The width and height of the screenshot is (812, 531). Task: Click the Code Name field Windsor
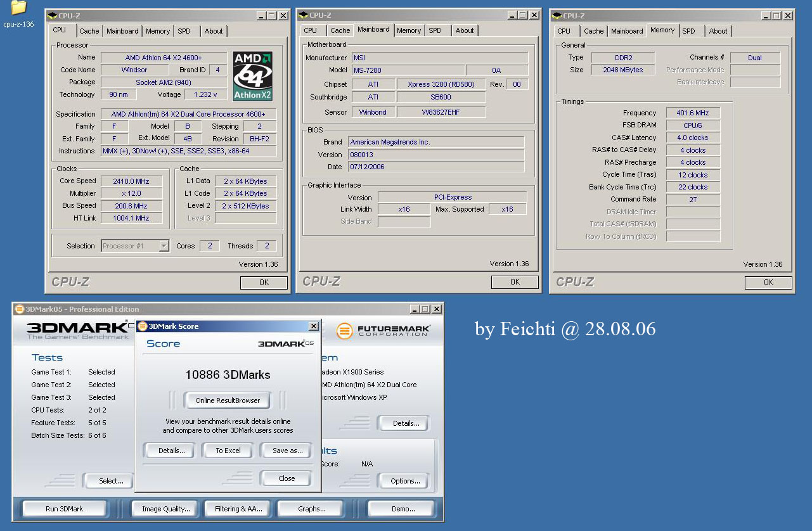[134, 70]
